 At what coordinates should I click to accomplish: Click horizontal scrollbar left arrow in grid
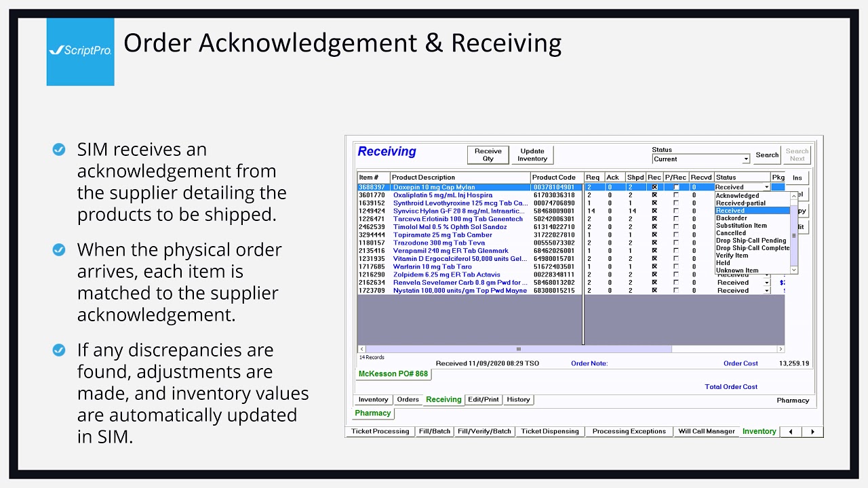click(361, 349)
